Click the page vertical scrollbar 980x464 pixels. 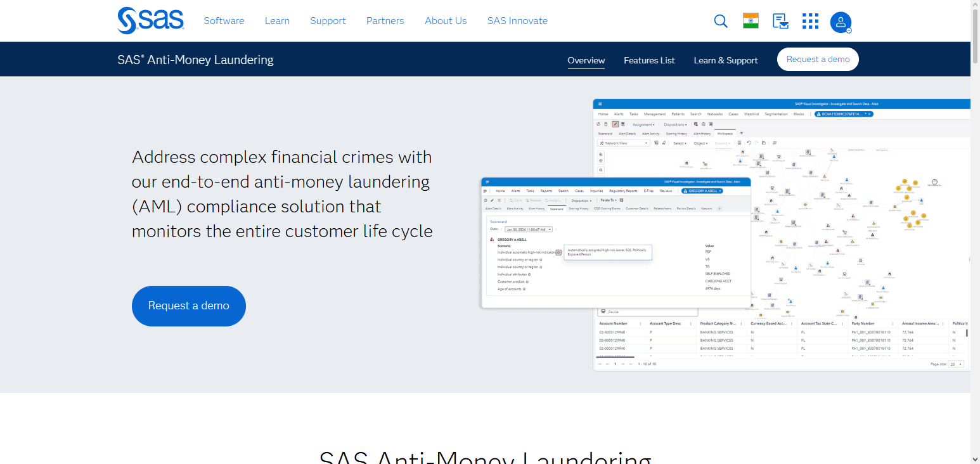[975, 38]
